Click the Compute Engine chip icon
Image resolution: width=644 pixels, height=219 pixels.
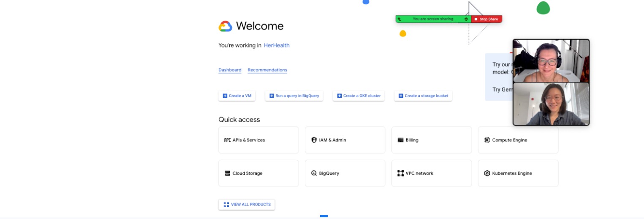coord(487,140)
